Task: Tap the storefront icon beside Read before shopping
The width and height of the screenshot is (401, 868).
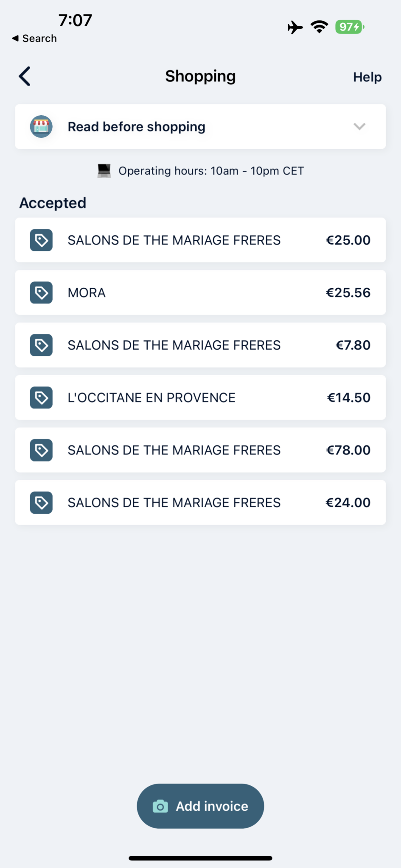Action: [x=41, y=126]
